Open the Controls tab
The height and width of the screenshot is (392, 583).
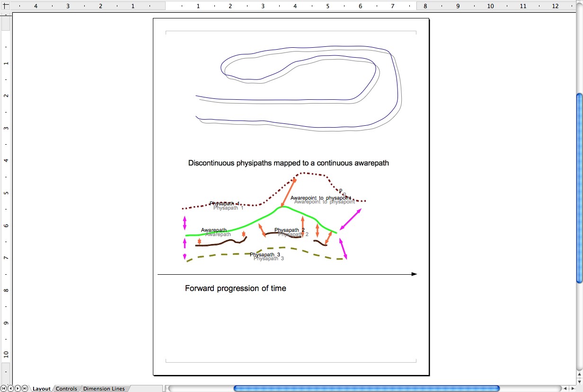66,389
